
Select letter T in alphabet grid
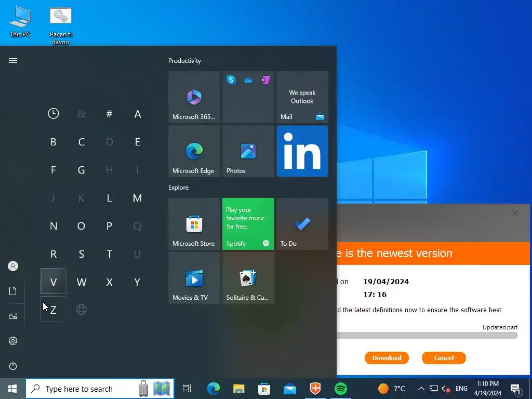point(109,254)
